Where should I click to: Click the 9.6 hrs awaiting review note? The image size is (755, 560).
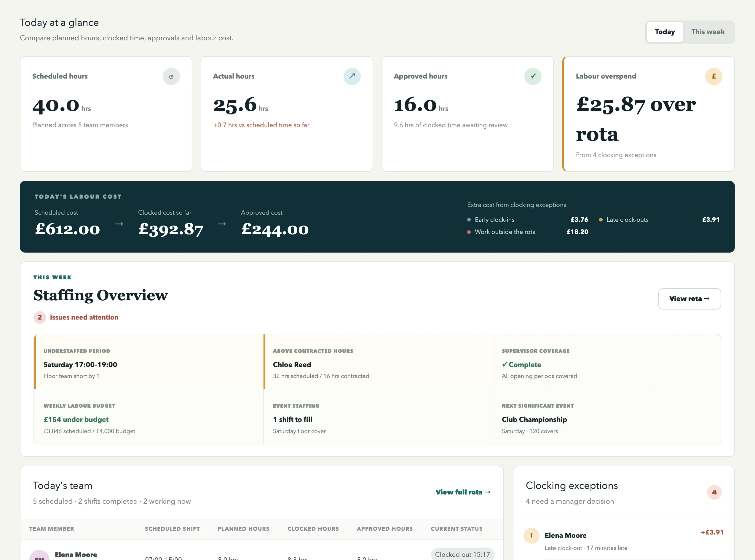[x=451, y=125]
